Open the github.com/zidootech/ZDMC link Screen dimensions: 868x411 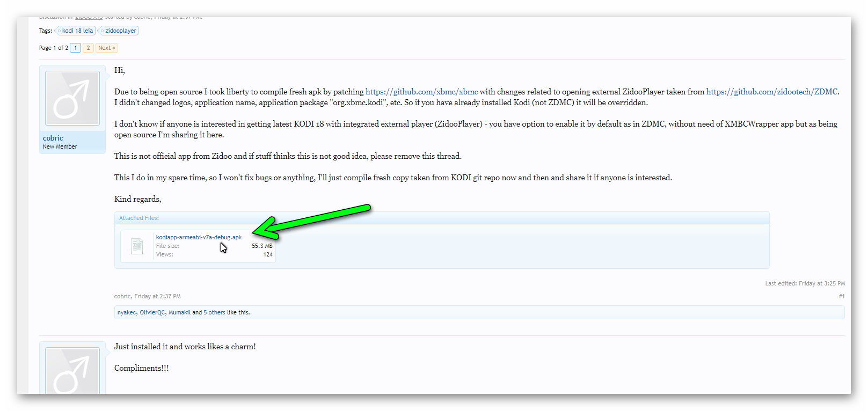tap(771, 92)
